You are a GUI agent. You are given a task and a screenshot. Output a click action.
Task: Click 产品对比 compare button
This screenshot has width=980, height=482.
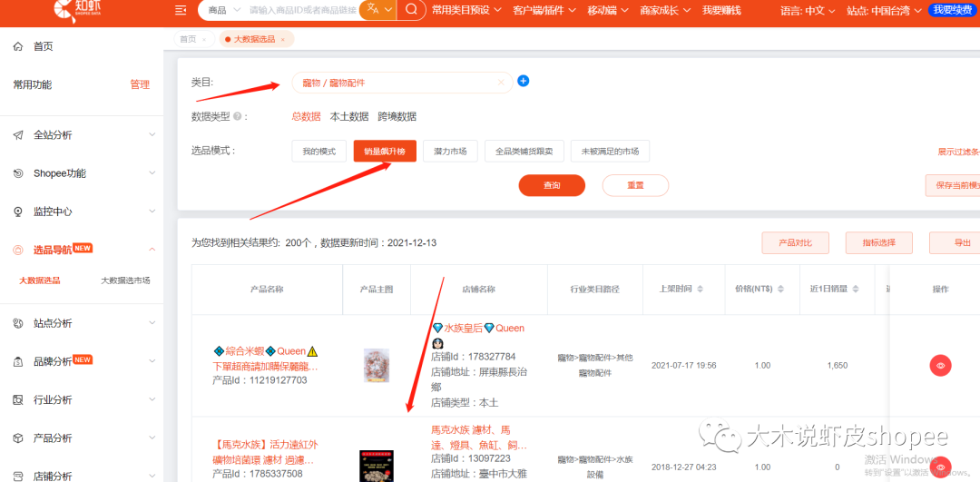(x=796, y=243)
